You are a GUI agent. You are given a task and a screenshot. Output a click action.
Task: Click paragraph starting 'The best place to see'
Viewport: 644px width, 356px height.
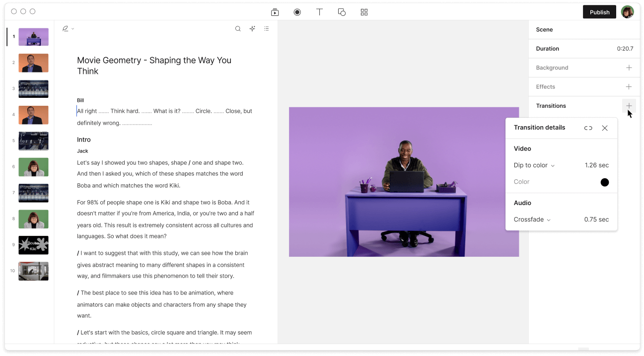(x=162, y=304)
